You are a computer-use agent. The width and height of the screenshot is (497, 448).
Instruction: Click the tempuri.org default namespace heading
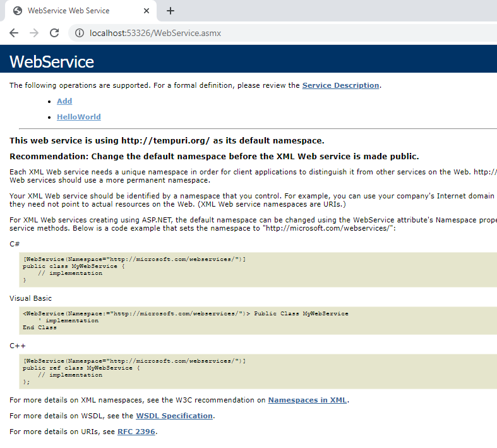[x=167, y=140]
